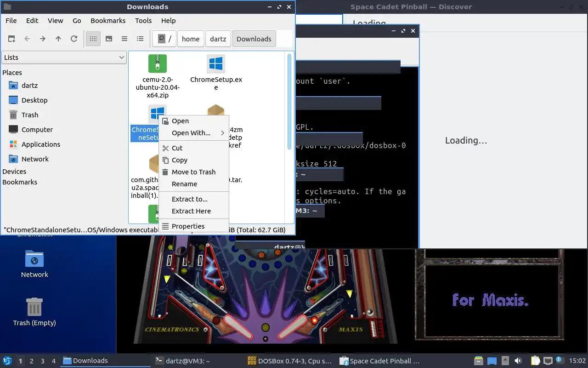This screenshot has width=588, height=368.
Task: Choose Move to Trash in context menu
Action: (x=193, y=172)
